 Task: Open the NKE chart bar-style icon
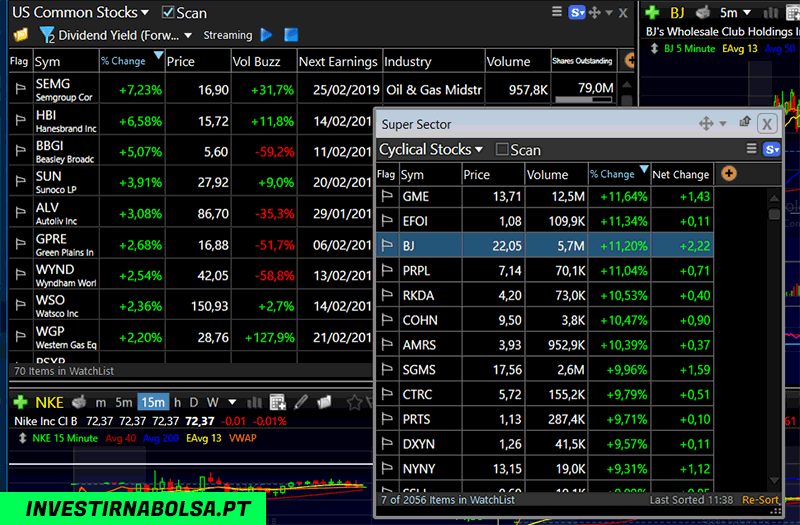pos(254,403)
